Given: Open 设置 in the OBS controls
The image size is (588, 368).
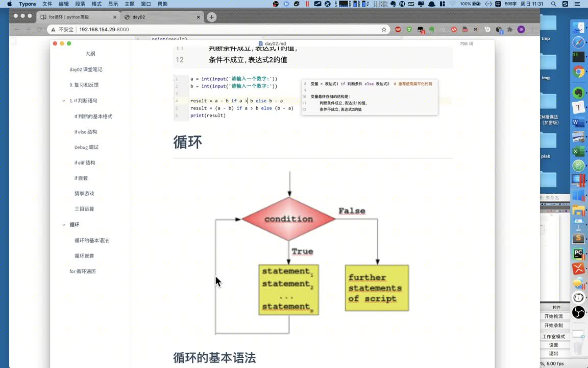Looking at the screenshot, I should [553, 345].
